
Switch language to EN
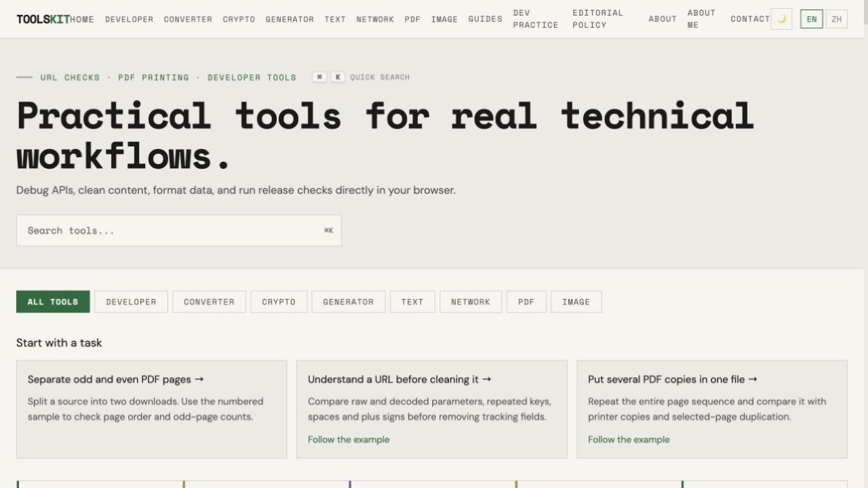(812, 19)
